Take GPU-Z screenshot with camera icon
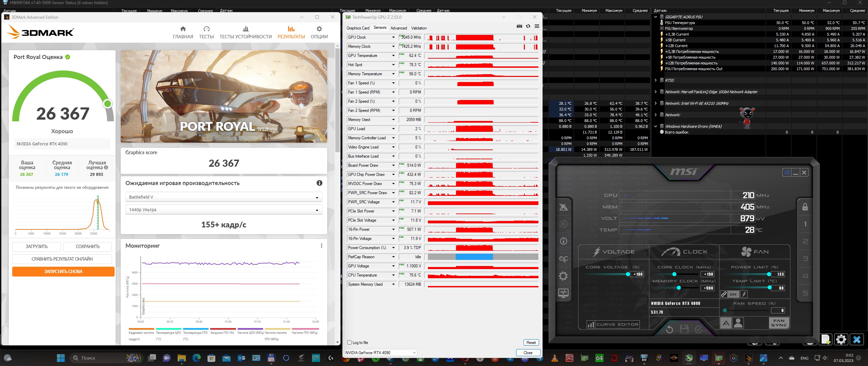The width and height of the screenshot is (868, 366). click(519, 26)
